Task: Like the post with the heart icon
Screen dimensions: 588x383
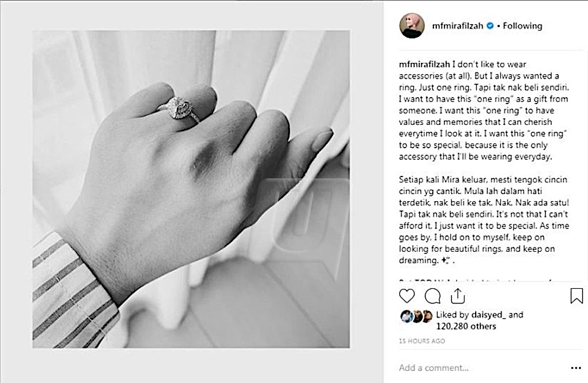Action: (x=407, y=296)
